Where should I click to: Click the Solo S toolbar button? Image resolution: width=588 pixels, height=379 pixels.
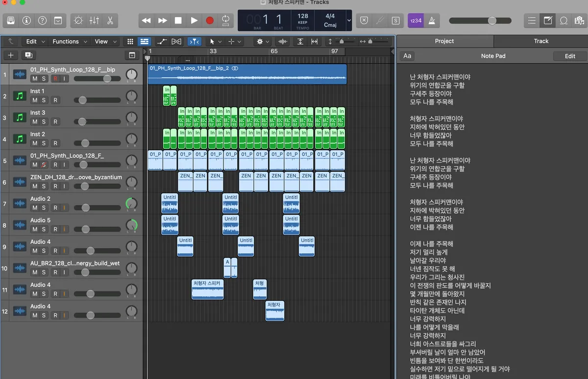coord(395,21)
